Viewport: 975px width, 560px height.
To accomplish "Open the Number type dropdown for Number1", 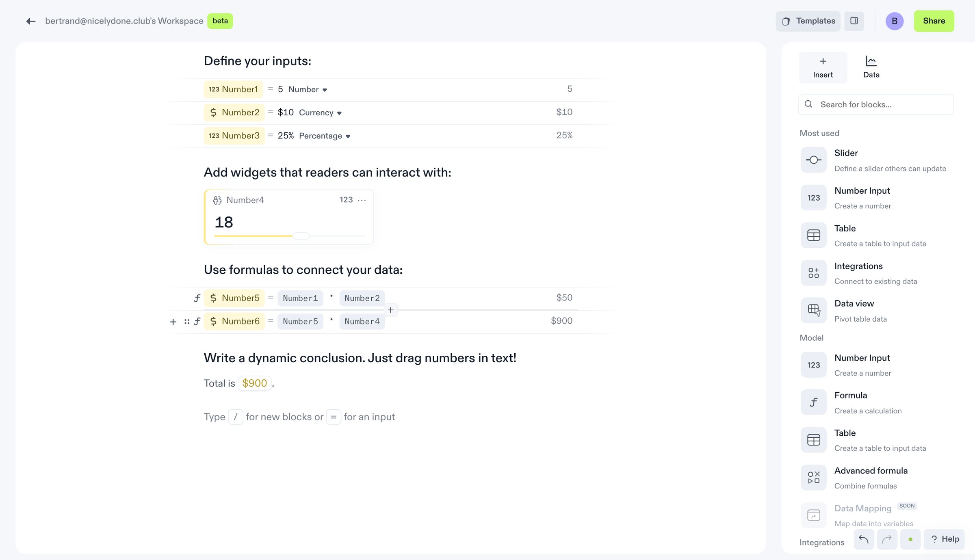I will (308, 89).
